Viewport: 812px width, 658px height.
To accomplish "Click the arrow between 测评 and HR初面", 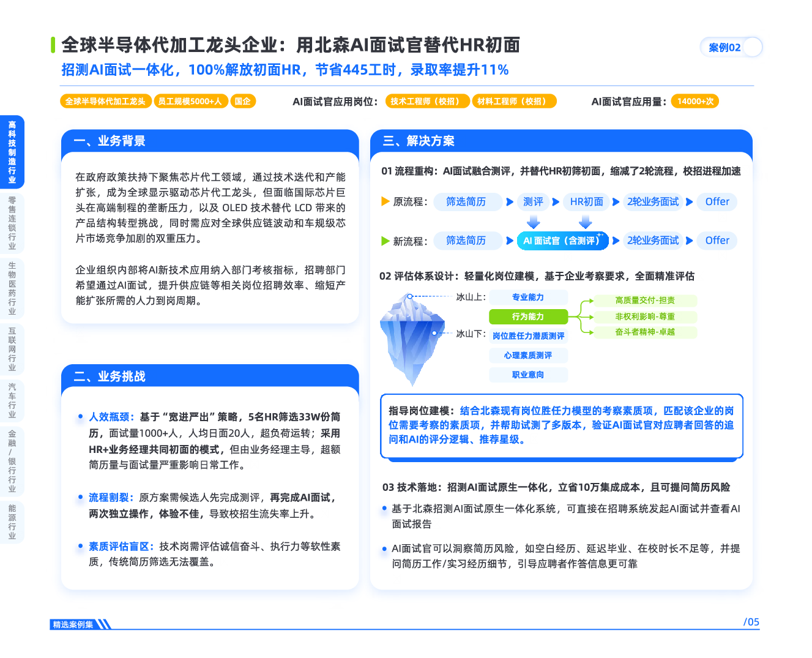I will point(556,201).
